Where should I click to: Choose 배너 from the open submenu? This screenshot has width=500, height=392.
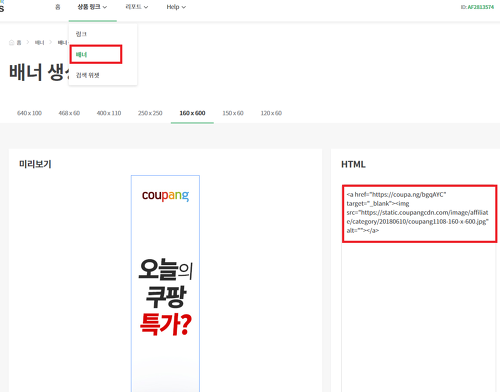81,55
